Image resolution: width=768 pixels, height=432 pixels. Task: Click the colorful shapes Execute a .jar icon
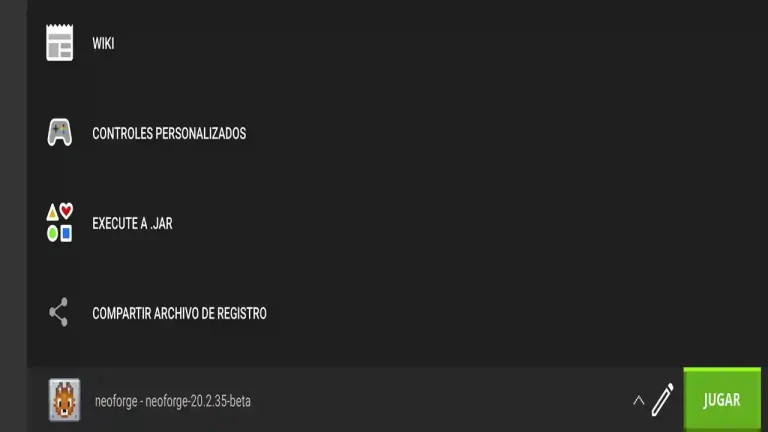(60, 222)
